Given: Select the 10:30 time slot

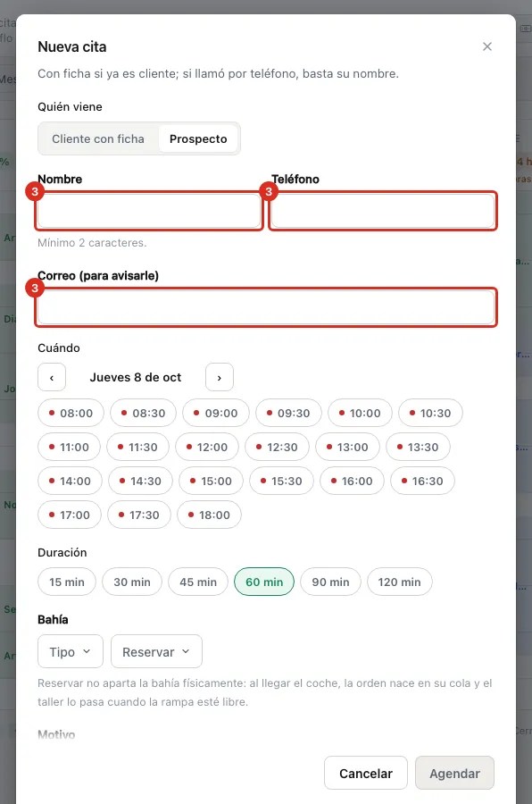Looking at the screenshot, I should tap(430, 414).
